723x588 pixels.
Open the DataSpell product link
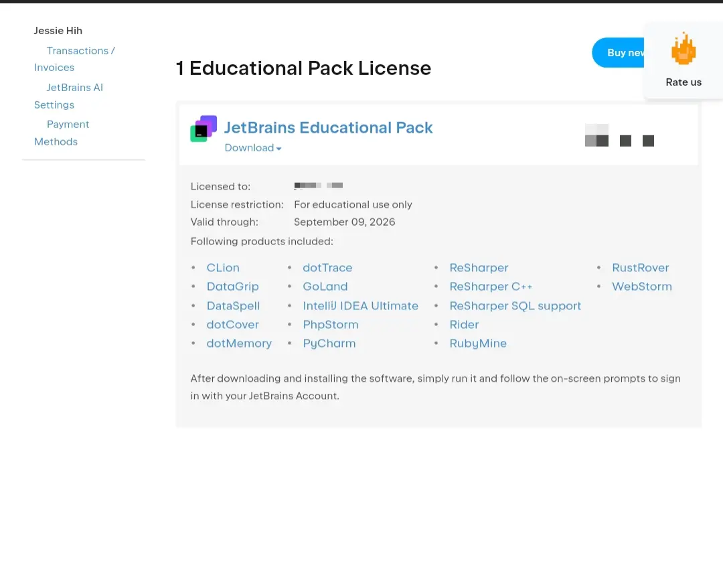[234, 306]
